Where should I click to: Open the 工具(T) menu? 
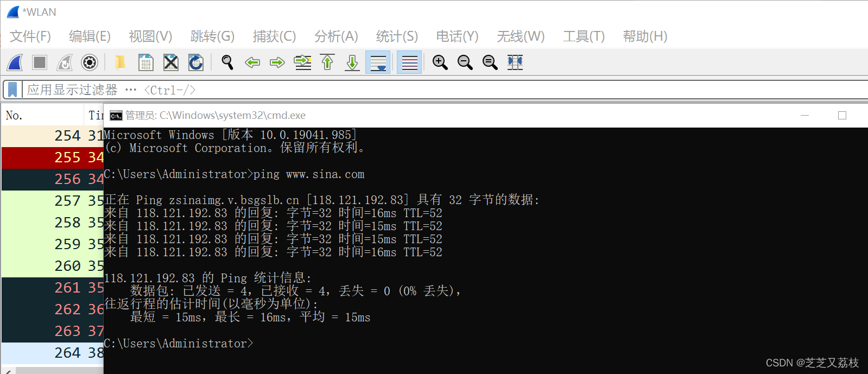584,36
